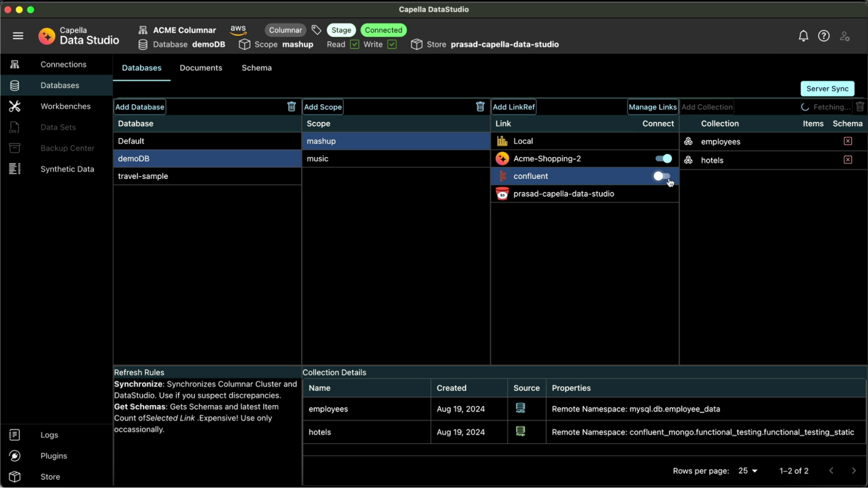Click the Local link chart icon

pyautogui.click(x=502, y=141)
